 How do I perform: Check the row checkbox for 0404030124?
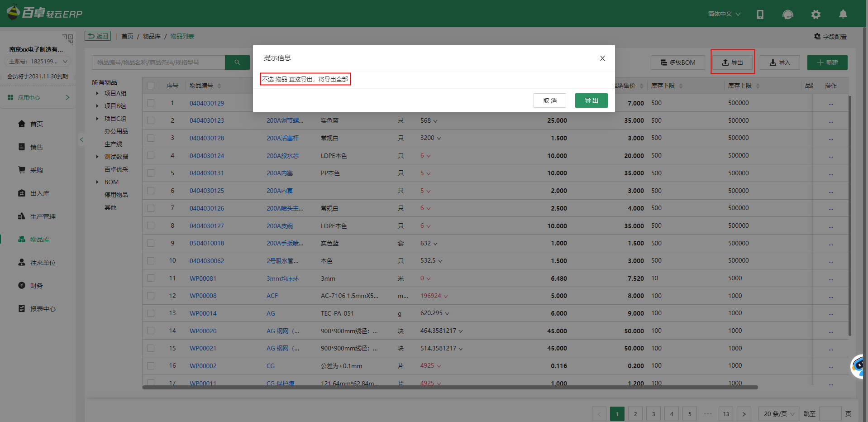151,155
